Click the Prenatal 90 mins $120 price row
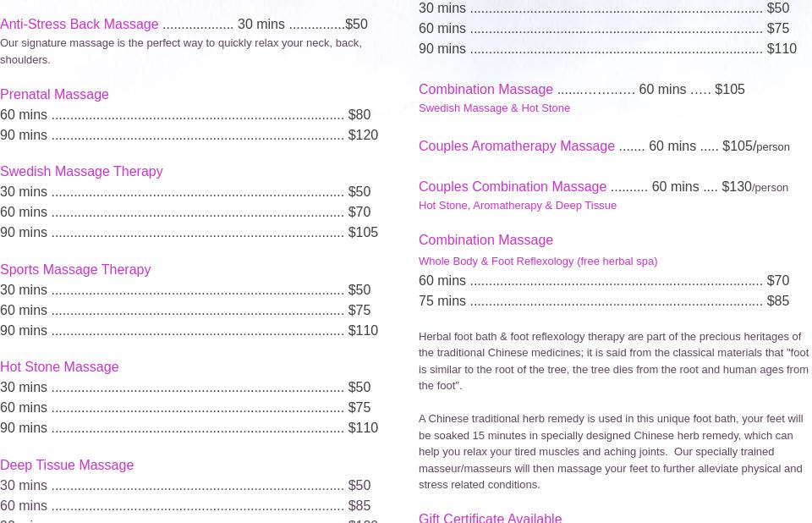This screenshot has width=812, height=523. click(189, 135)
